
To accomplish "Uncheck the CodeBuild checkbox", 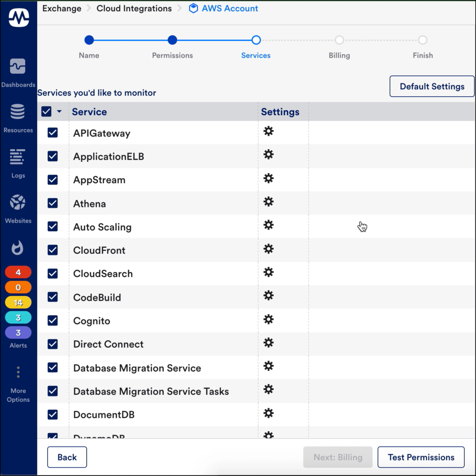I will pyautogui.click(x=53, y=297).
